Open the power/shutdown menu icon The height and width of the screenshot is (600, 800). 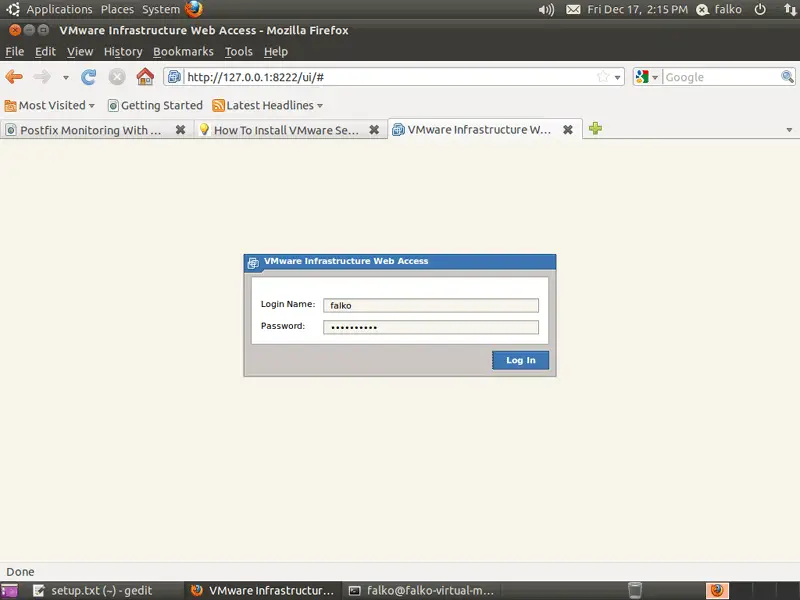click(x=760, y=10)
